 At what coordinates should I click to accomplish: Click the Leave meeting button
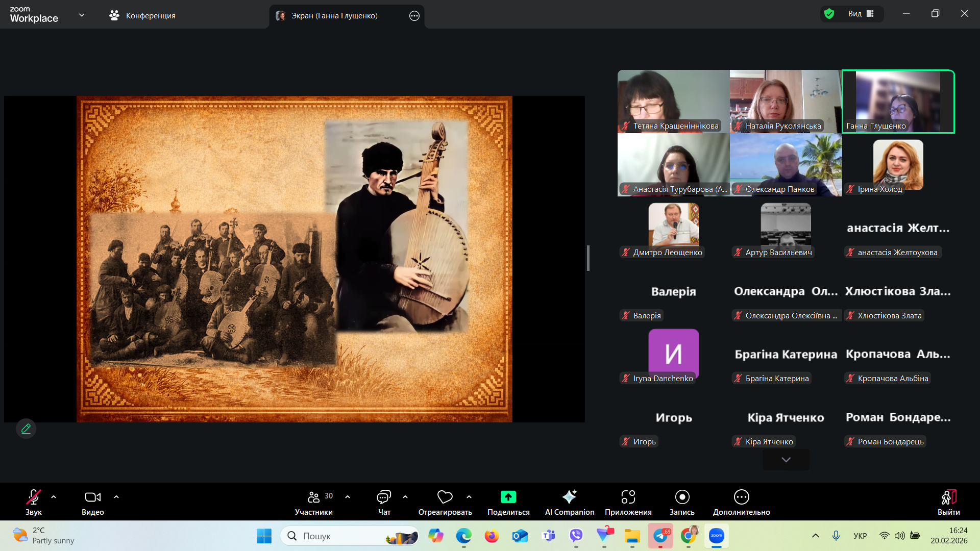pos(948,497)
